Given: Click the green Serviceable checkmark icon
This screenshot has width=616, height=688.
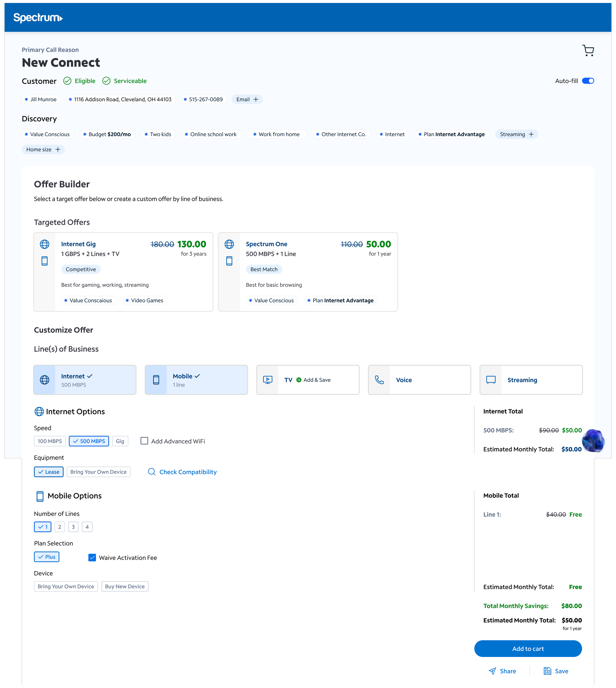Looking at the screenshot, I should (x=106, y=81).
